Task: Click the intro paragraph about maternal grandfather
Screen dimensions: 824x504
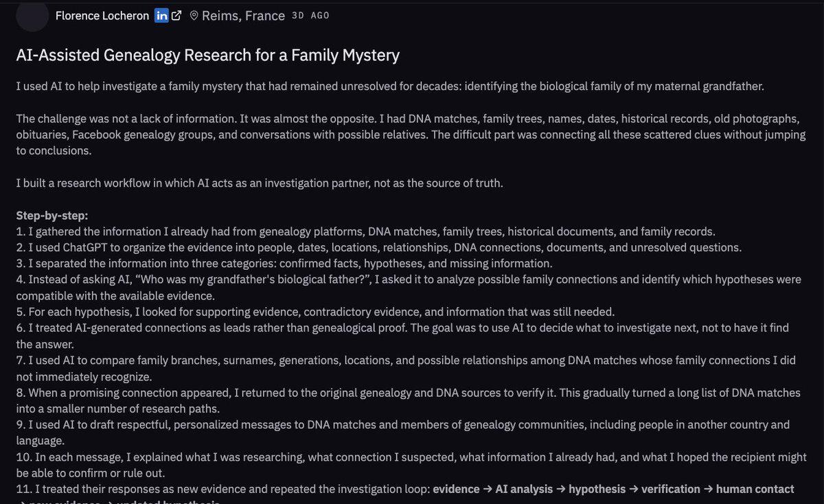Action: (390, 87)
